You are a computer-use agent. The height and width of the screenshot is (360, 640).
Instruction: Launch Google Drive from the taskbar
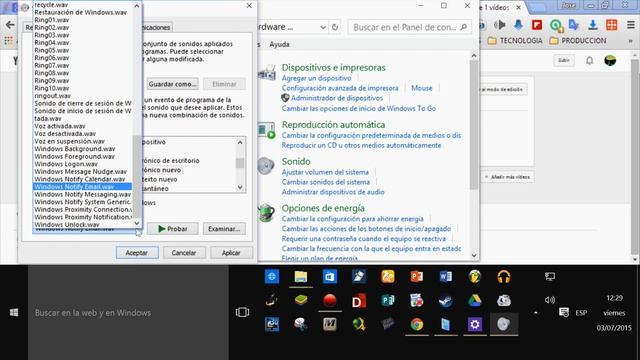pyautogui.click(x=475, y=301)
